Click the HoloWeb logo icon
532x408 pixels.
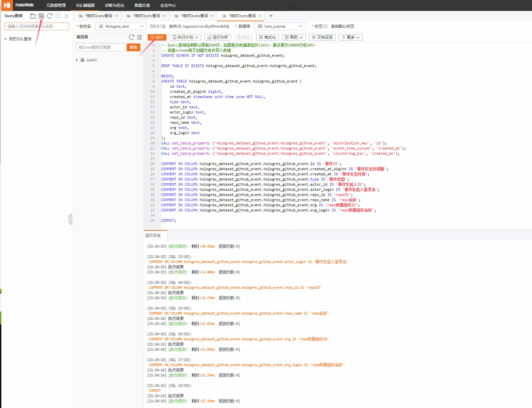pos(7,5)
